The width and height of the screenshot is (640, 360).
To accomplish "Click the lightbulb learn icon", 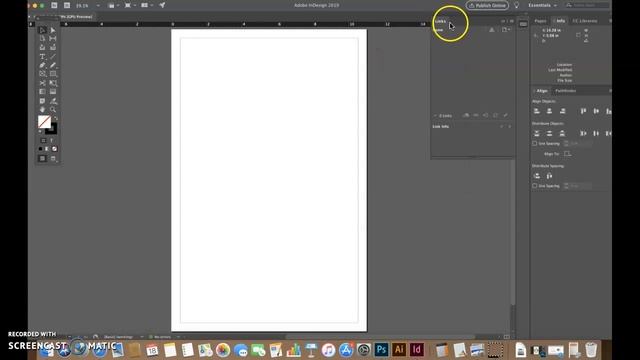I will pyautogui.click(x=517, y=5).
